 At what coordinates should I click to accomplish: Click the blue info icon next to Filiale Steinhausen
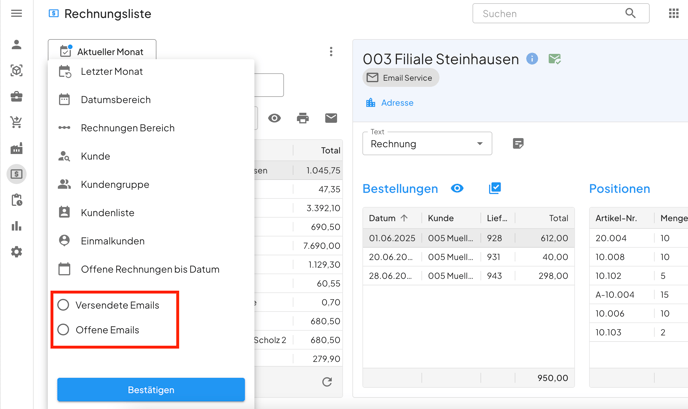coord(532,59)
